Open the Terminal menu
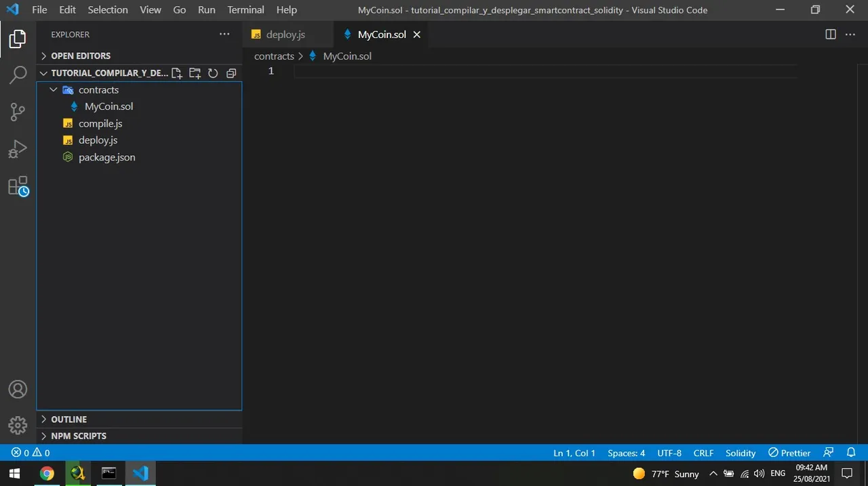Viewport: 868px width, 486px height. point(245,9)
